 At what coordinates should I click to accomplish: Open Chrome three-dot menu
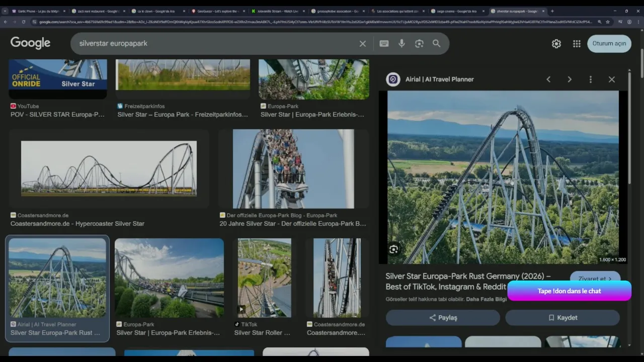pyautogui.click(x=638, y=22)
